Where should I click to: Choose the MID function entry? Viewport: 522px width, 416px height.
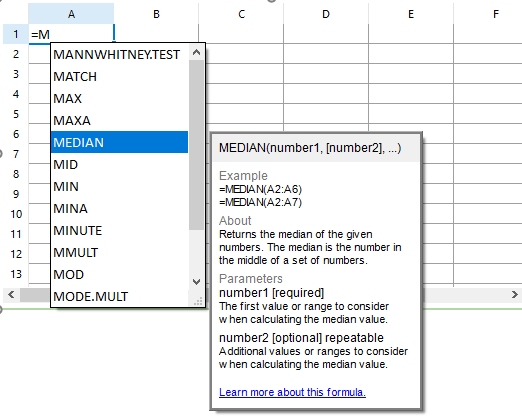tap(119, 164)
